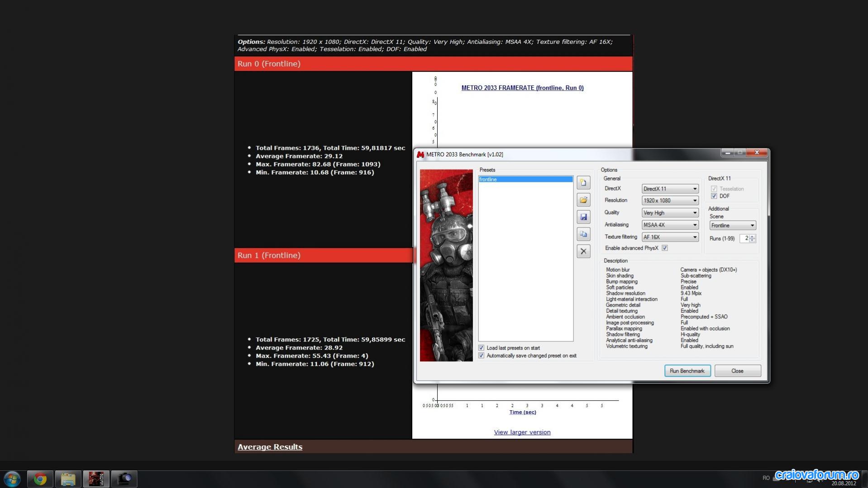This screenshot has height=488, width=868.
Task: Open the Resolution dropdown showing 1920 x 1080
Action: coord(670,201)
